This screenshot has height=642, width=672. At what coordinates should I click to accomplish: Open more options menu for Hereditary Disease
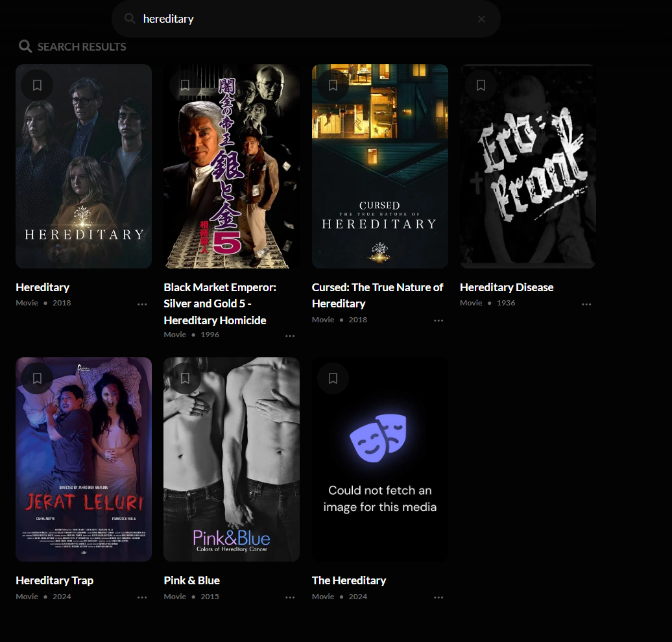[586, 304]
